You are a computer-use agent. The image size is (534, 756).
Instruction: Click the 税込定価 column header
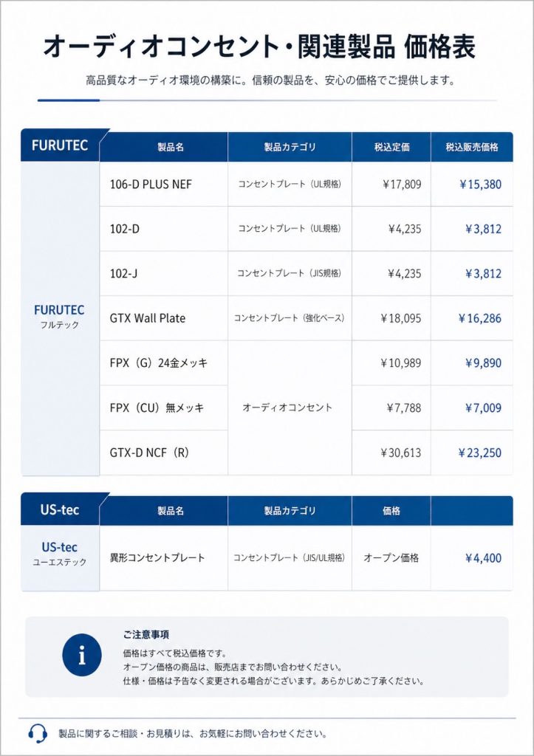pos(391,147)
